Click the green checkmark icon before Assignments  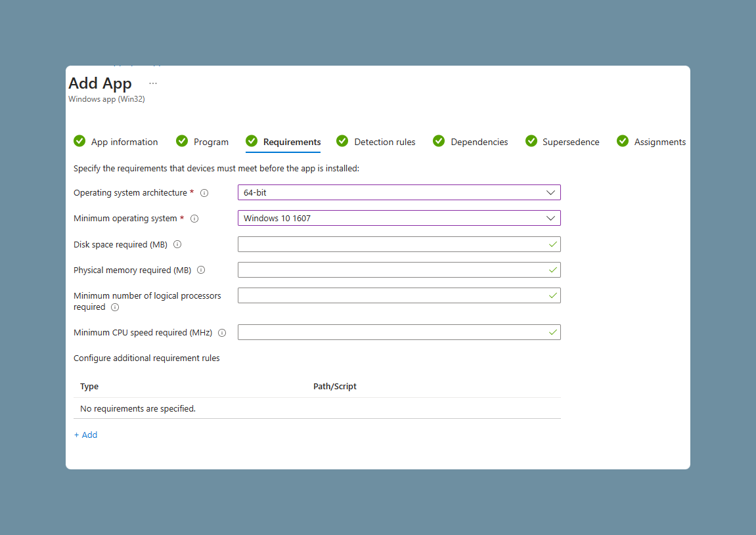[623, 140]
